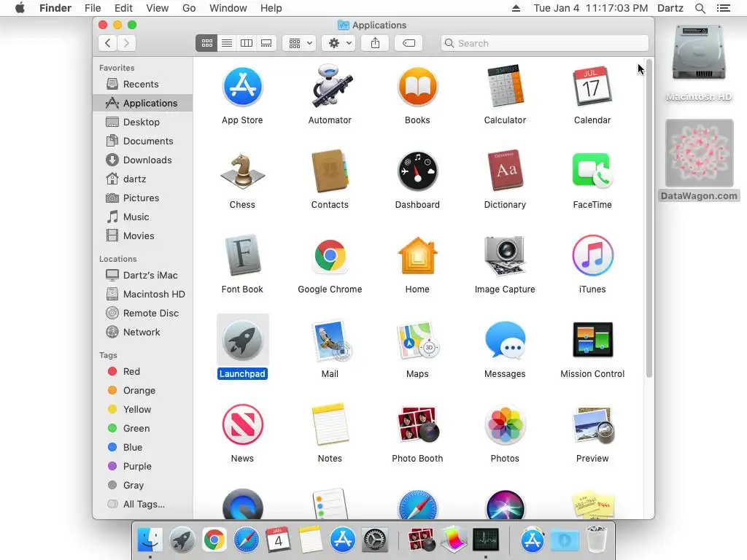Select the Books app icon

(x=417, y=87)
